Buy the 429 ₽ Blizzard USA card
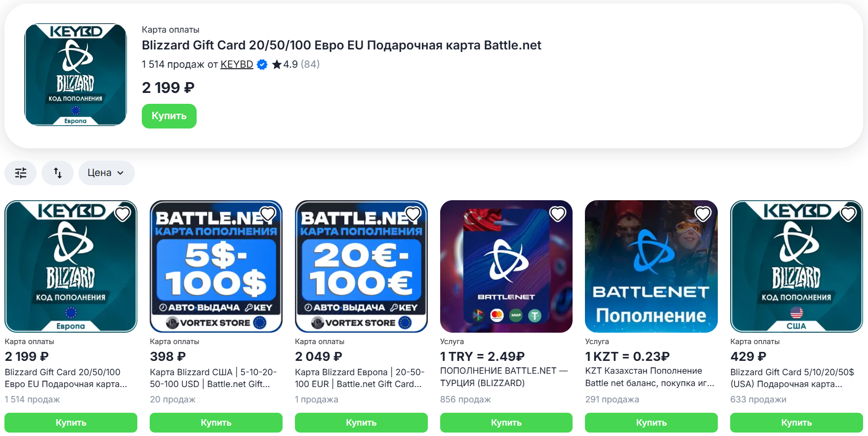 pyautogui.click(x=796, y=423)
